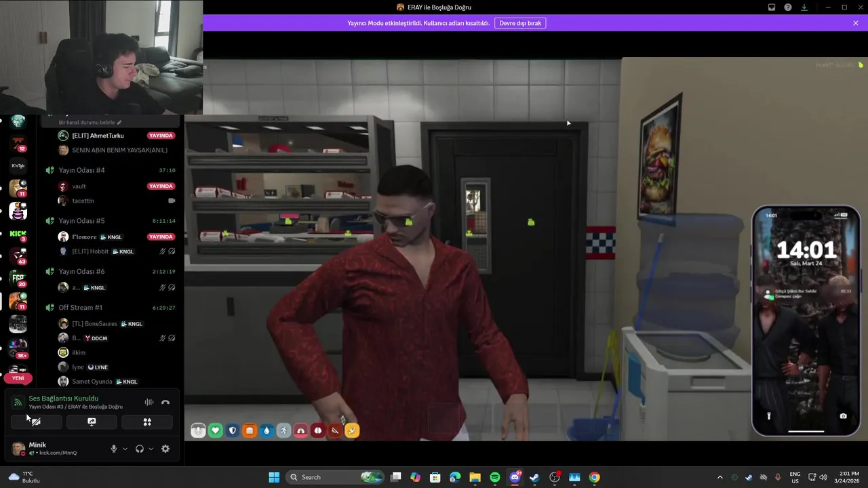This screenshot has height=488, width=868.
Task: Click the in-game phone camera icon
Action: pos(843,416)
